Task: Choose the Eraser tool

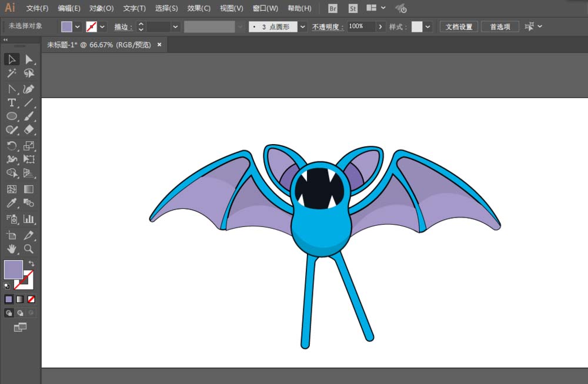Action: 29,130
